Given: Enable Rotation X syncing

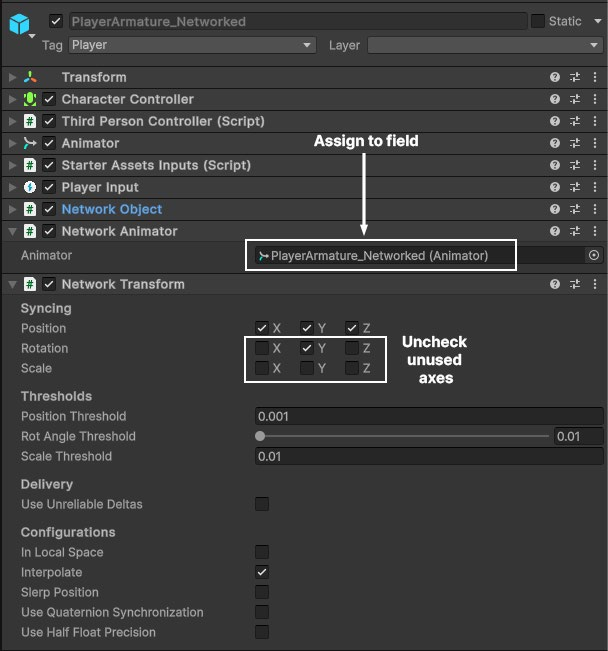Looking at the screenshot, I should [262, 348].
